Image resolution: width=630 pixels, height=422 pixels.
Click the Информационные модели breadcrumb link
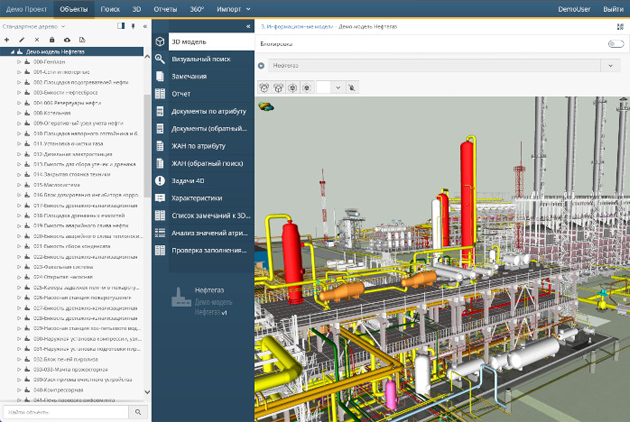pos(299,26)
